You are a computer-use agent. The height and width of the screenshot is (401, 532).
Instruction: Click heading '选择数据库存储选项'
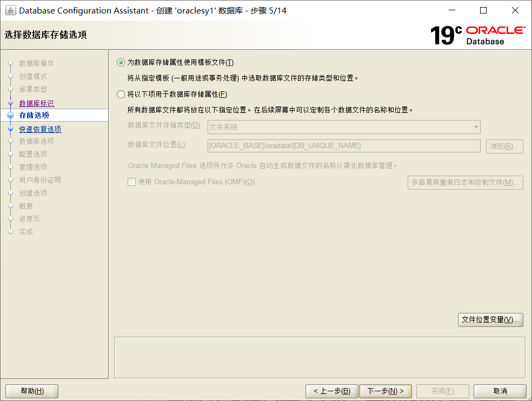click(x=45, y=35)
